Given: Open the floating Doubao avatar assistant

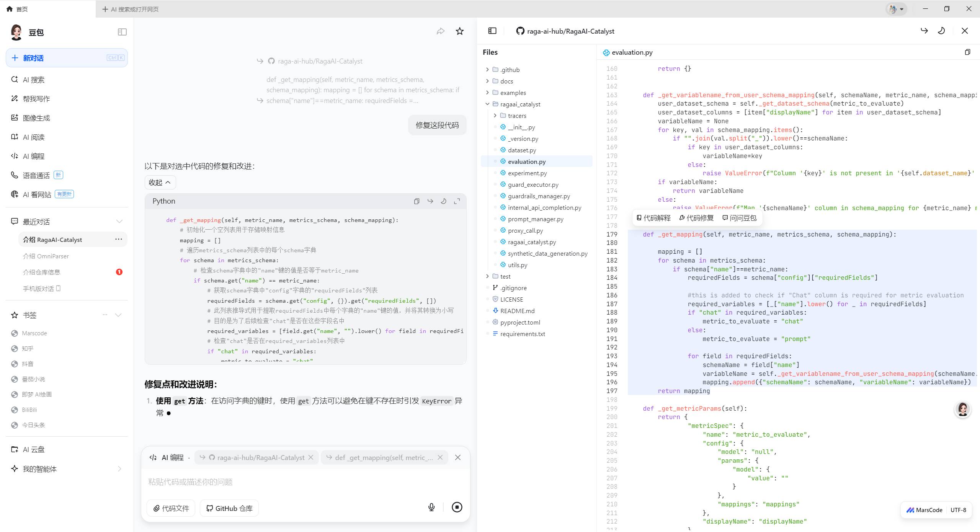Looking at the screenshot, I should (x=962, y=410).
